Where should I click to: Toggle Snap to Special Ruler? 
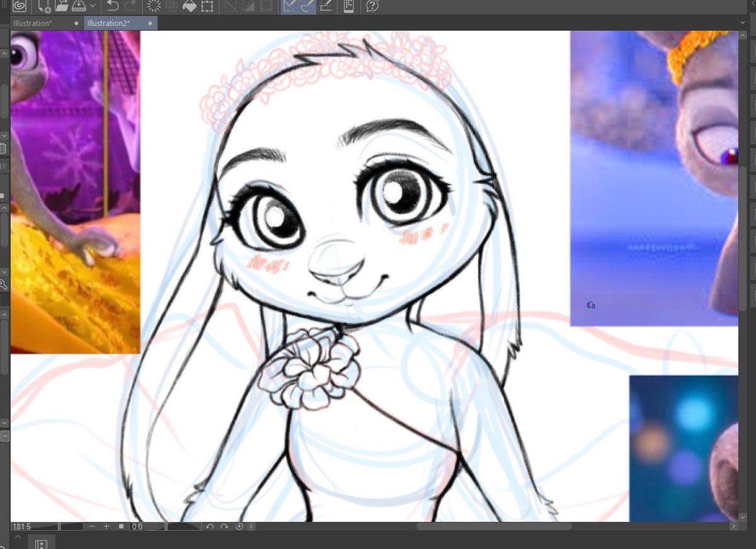(x=307, y=6)
